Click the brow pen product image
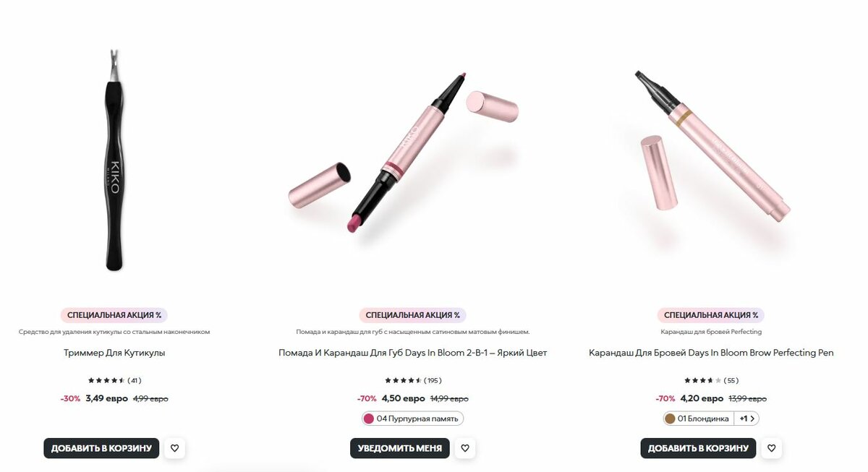868x472 pixels. [712, 145]
